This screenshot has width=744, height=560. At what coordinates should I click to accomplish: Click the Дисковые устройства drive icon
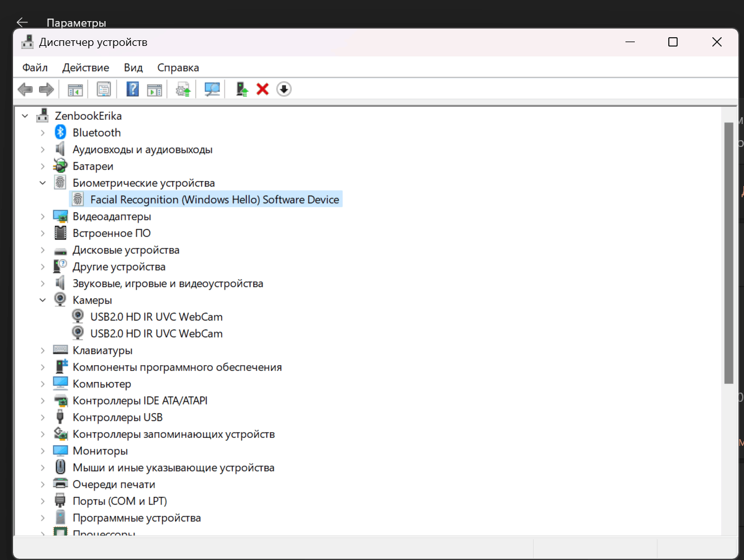[60, 251]
